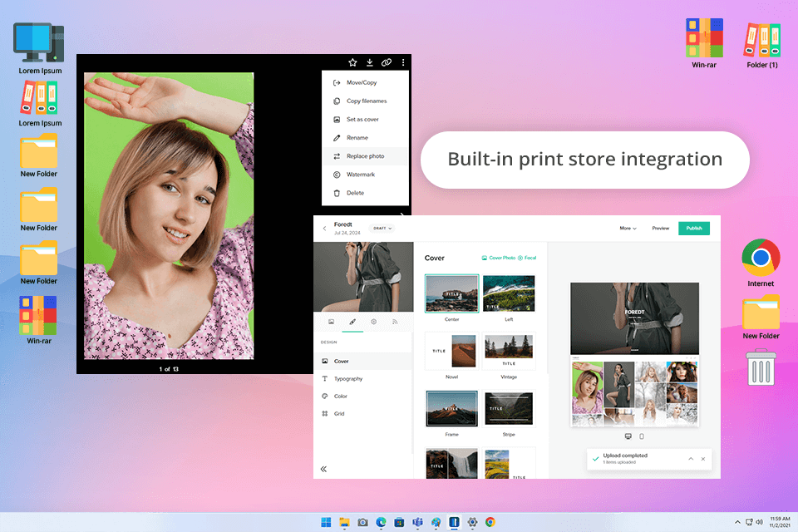Launch Microsoft Edge from the taskbar
The image size is (798, 532).
381,522
